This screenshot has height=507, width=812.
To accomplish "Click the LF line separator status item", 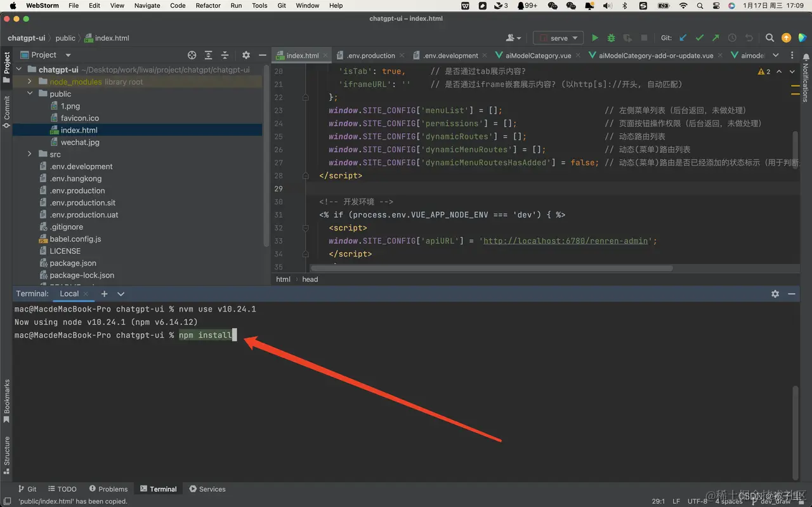I will (x=676, y=501).
